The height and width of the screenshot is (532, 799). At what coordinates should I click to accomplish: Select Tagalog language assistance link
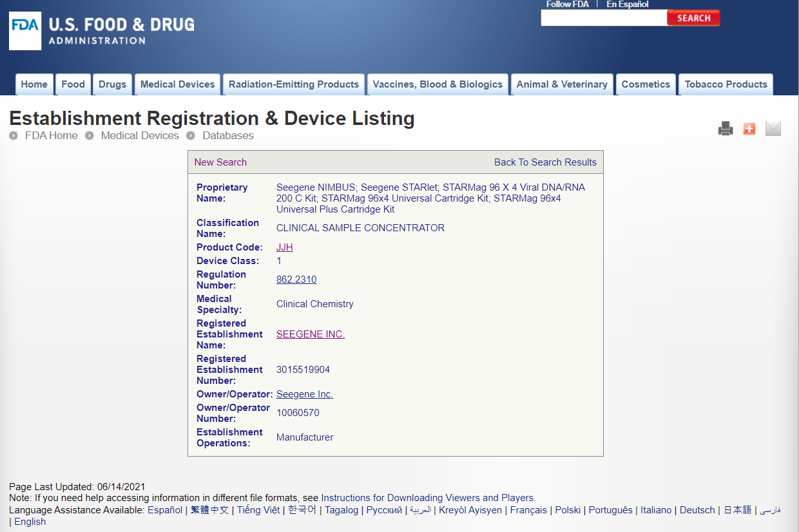(342, 510)
